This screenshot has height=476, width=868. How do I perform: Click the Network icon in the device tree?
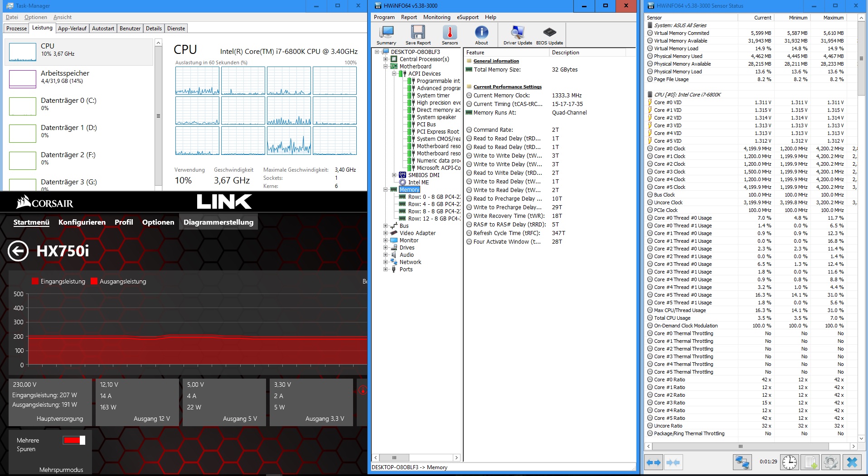point(394,262)
